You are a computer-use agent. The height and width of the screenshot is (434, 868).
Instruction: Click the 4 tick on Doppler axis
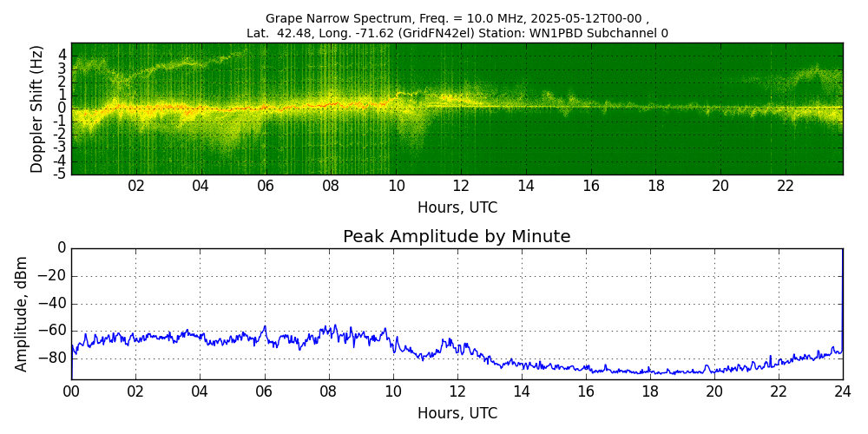[x=62, y=55]
